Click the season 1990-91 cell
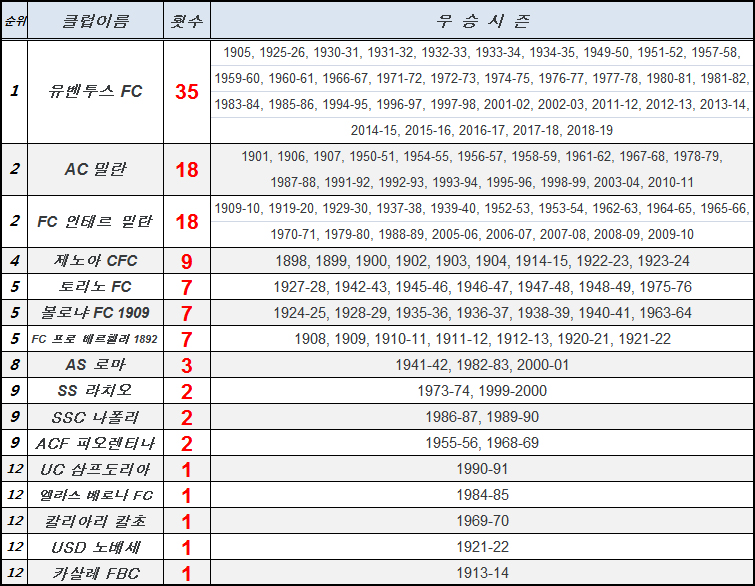 click(482, 469)
